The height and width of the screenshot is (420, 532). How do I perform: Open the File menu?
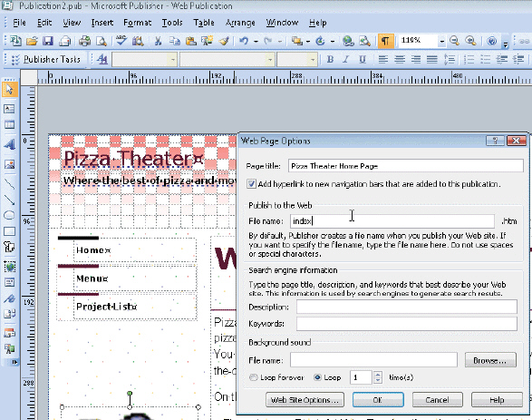(19, 23)
